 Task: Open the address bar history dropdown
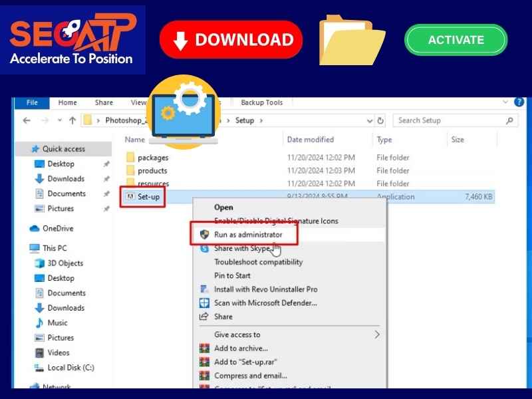370,120
